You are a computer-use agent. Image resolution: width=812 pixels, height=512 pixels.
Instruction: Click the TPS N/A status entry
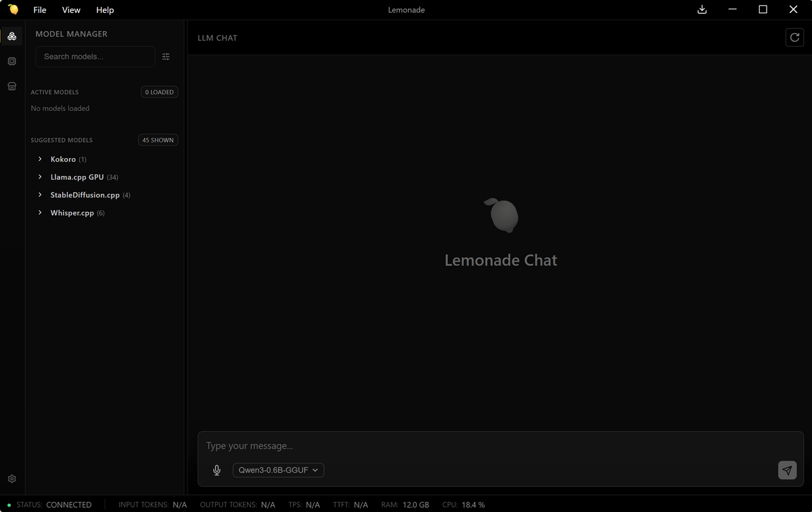[x=304, y=505]
